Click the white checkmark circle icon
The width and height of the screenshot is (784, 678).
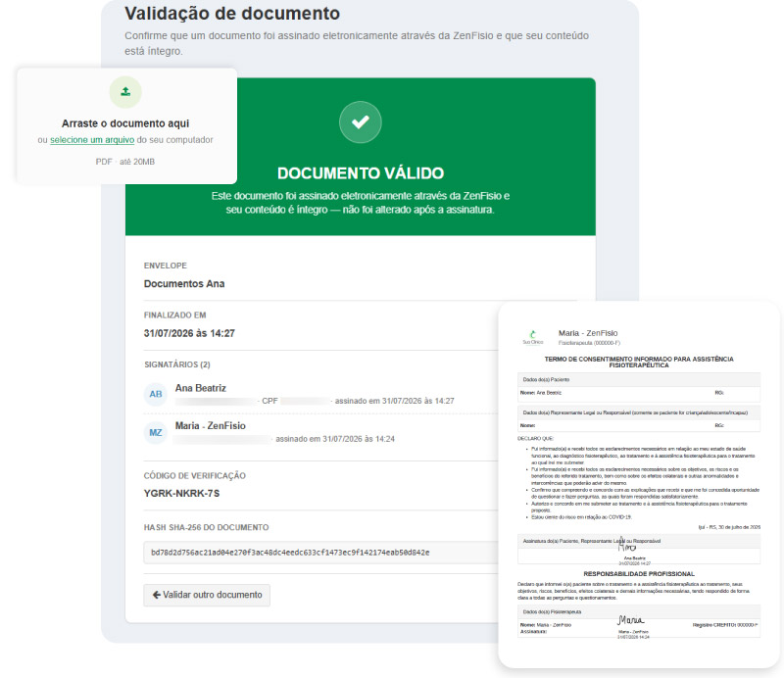360,122
